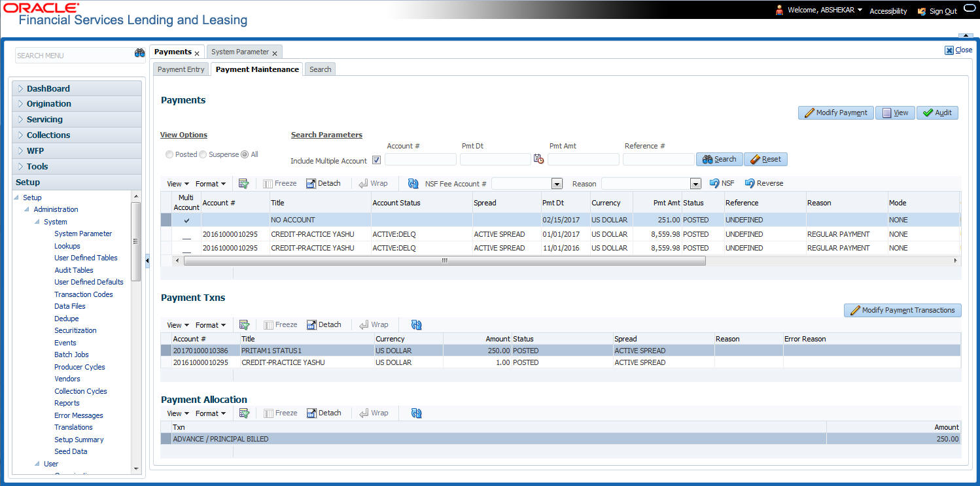Open the NSF Fee Account # dropdown

(557, 184)
